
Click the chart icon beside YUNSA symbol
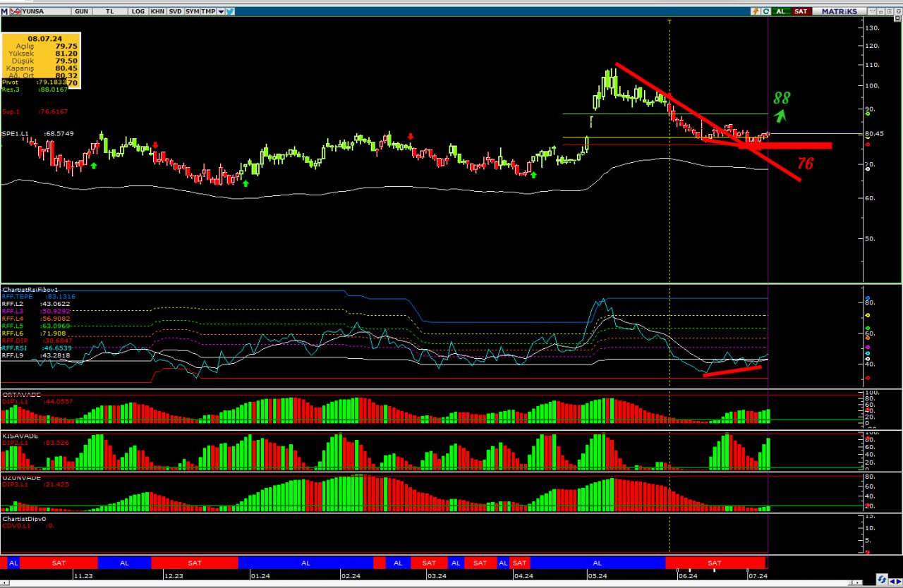coord(16,11)
